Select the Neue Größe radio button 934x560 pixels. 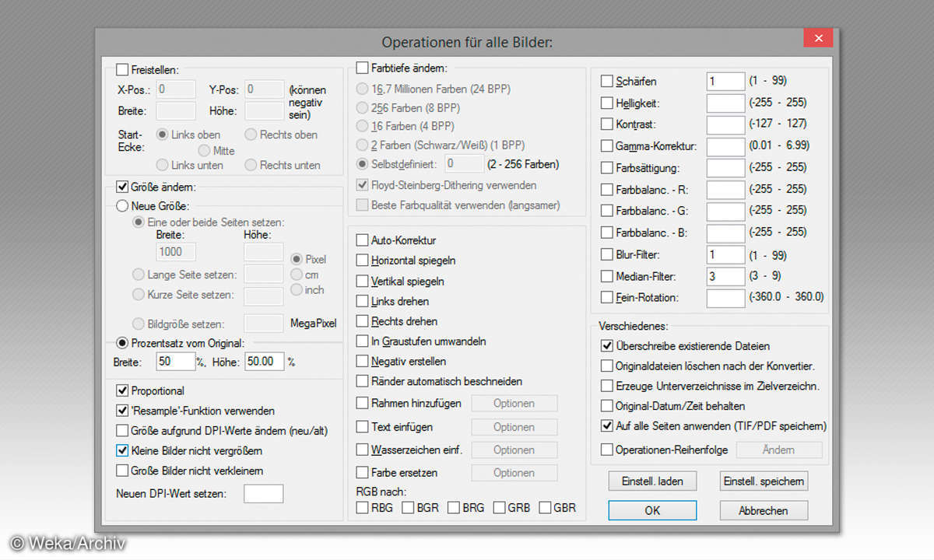tap(121, 206)
